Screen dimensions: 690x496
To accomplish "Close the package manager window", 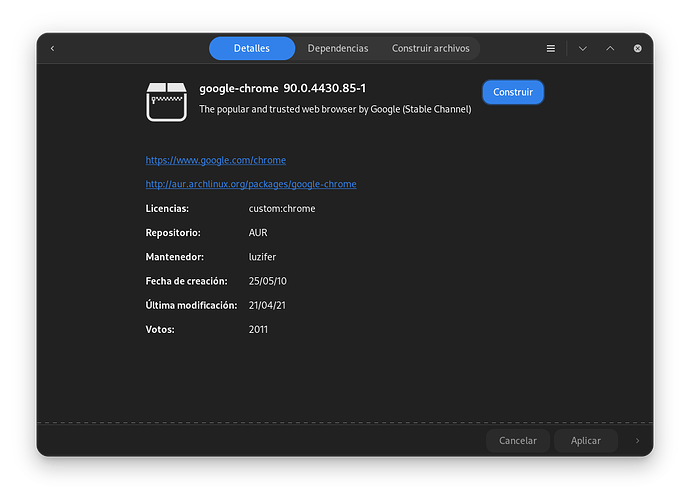I will [637, 48].
